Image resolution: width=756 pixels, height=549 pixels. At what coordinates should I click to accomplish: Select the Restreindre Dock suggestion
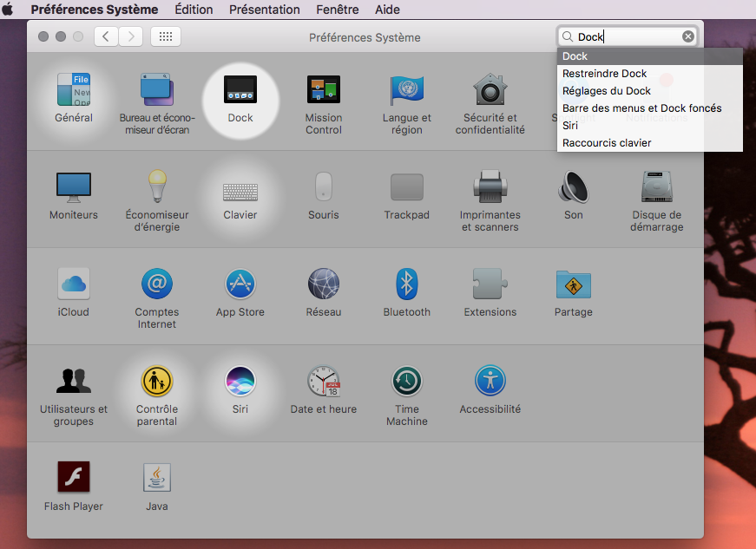pyautogui.click(x=649, y=74)
